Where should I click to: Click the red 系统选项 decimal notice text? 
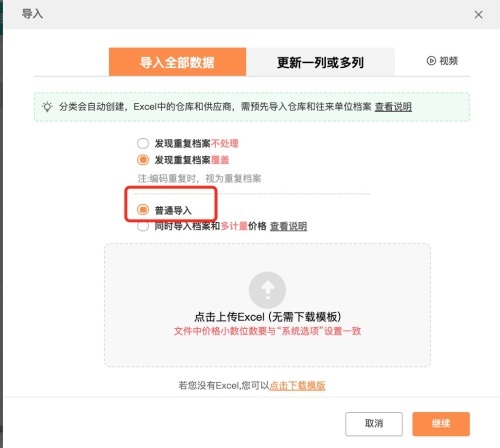(267, 331)
